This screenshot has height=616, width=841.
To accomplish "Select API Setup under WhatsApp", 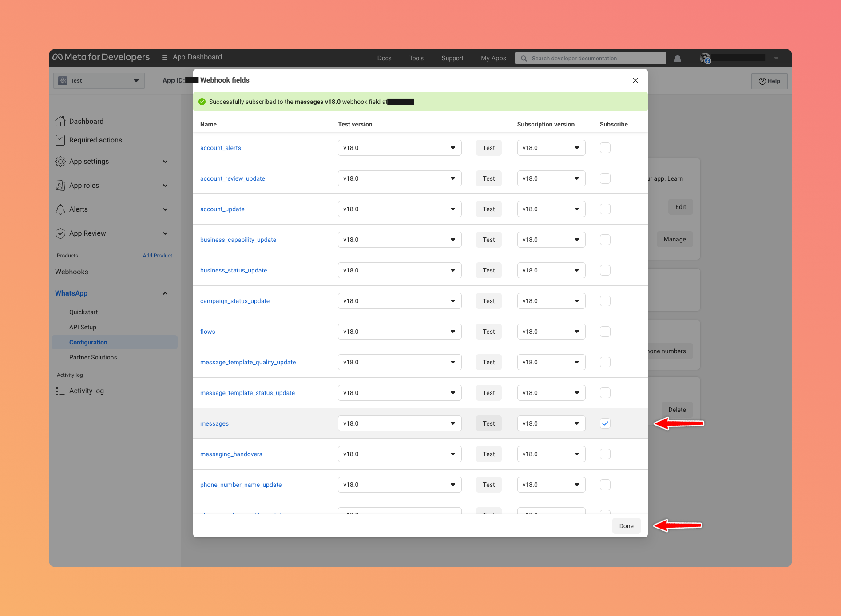I will point(83,327).
